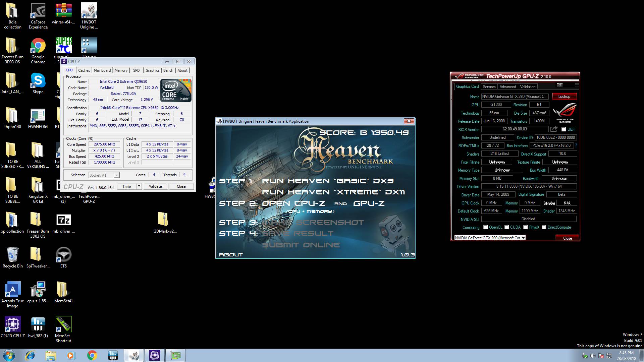The height and width of the screenshot is (362, 644).
Task: Run the cpu-z_1.85 installer icon
Action: [38, 292]
